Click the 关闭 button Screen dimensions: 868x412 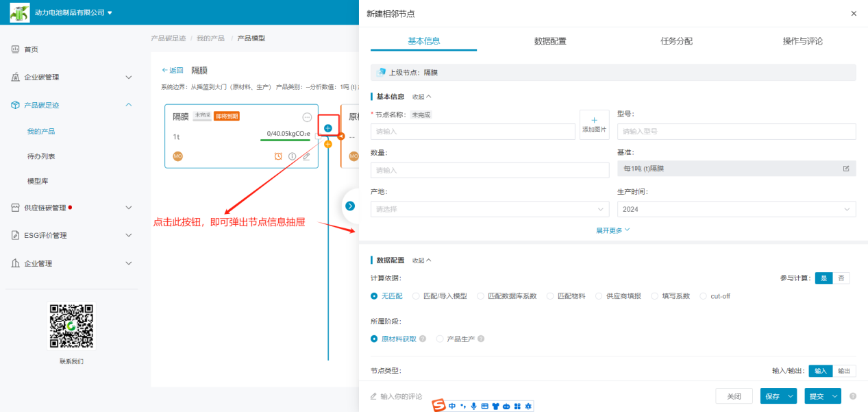click(x=734, y=396)
